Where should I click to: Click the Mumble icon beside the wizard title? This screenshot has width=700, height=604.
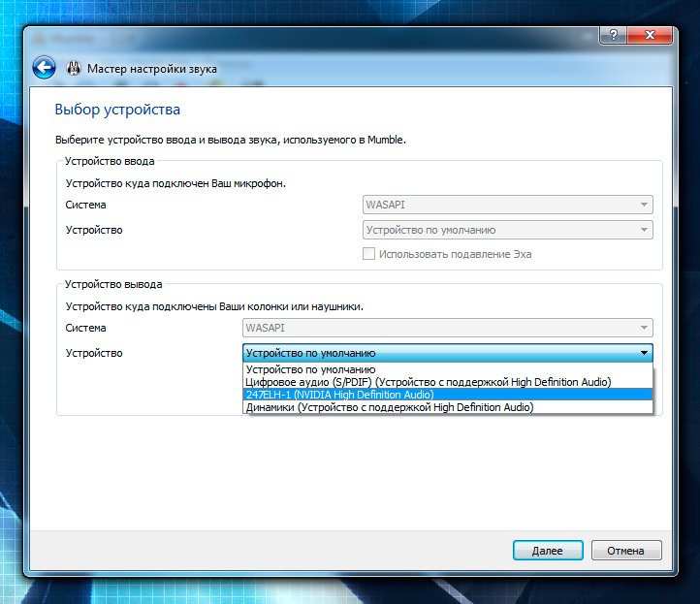pos(74,68)
